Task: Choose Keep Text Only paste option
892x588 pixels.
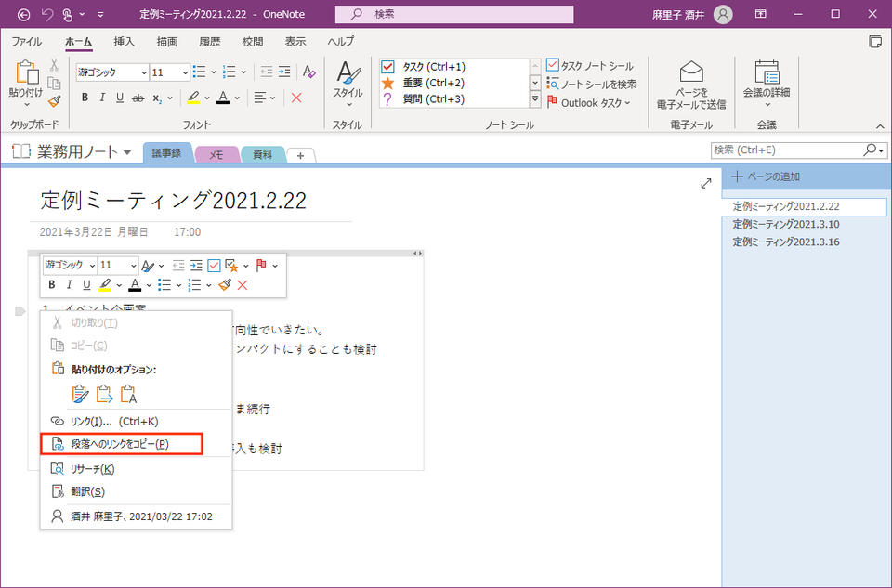Action: [128, 394]
